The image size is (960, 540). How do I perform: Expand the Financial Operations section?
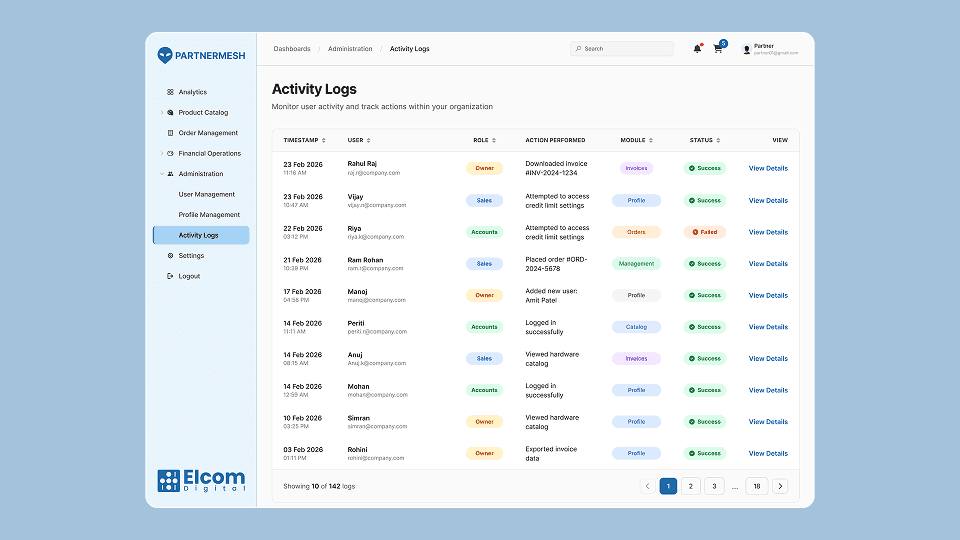tap(161, 154)
